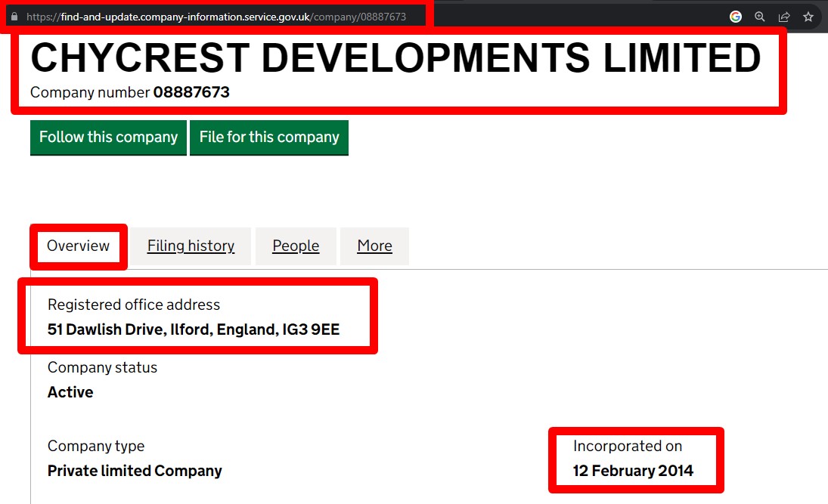Click the Active status value
This screenshot has width=828, height=504.
(70, 392)
